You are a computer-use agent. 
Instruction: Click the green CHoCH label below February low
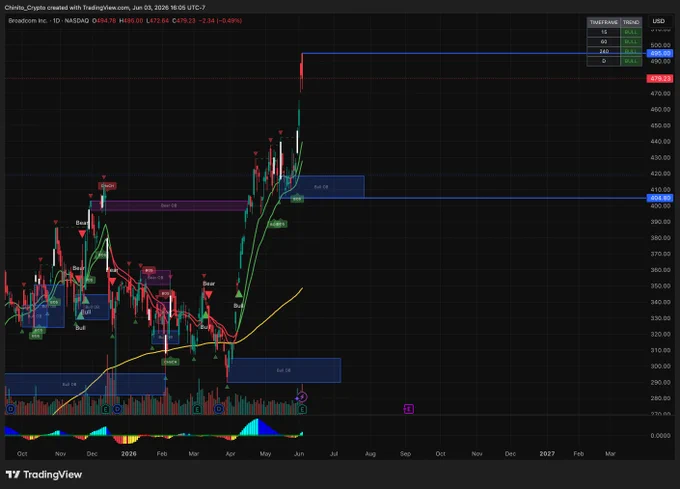tap(170, 362)
